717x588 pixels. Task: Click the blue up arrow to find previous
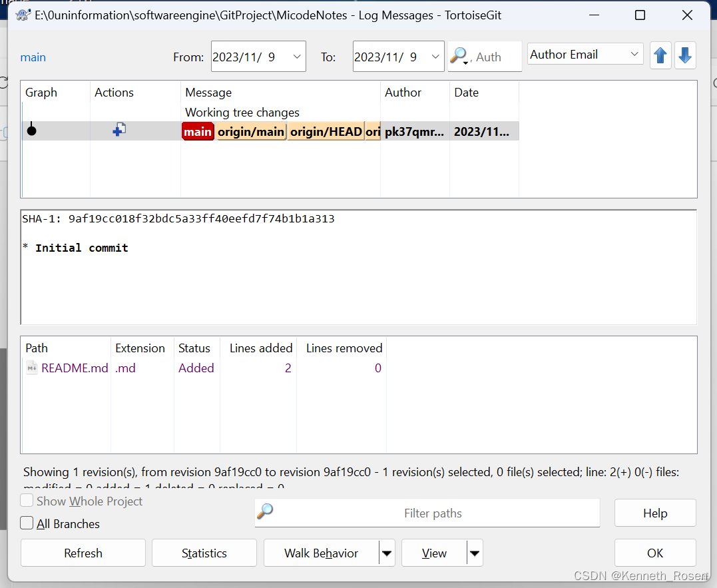(x=660, y=56)
